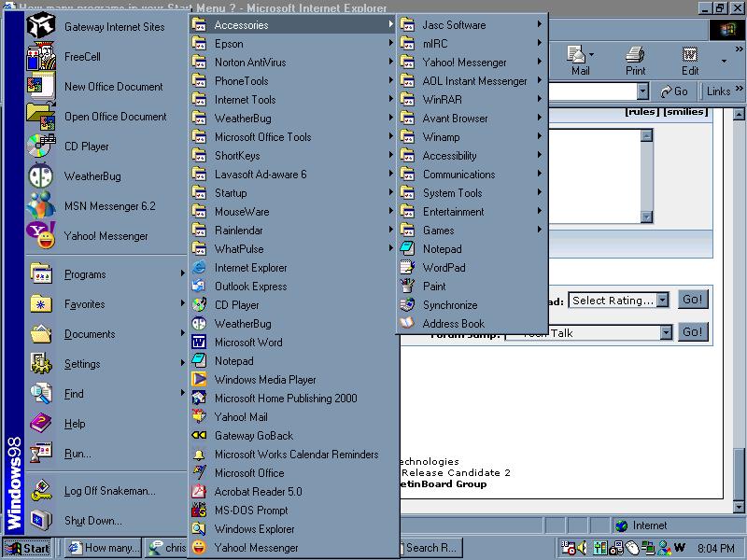Screen dimensions: 747x560
Task: Launch Acrobat Reader 5.0
Action: pyautogui.click(x=293, y=492)
